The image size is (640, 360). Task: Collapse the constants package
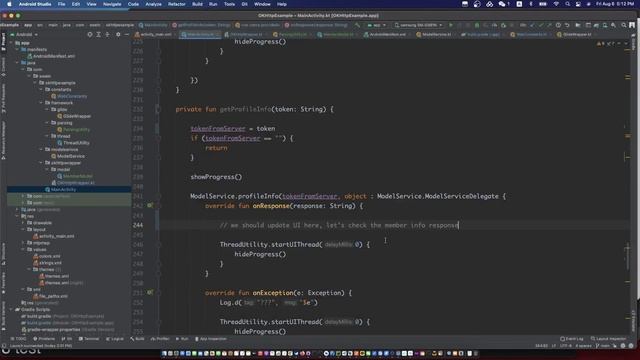[41, 89]
